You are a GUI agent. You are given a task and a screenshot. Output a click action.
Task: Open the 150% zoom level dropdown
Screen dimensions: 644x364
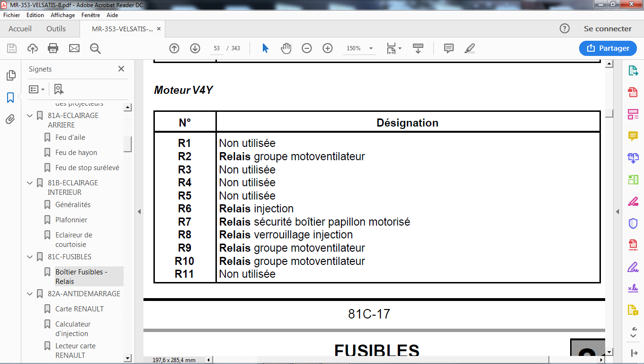pos(371,48)
